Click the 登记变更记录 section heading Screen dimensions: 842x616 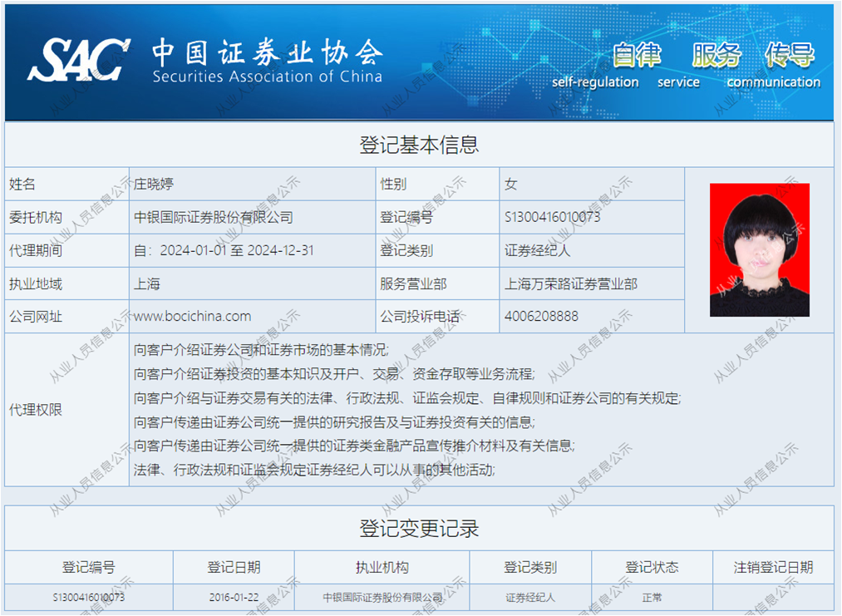click(419, 529)
